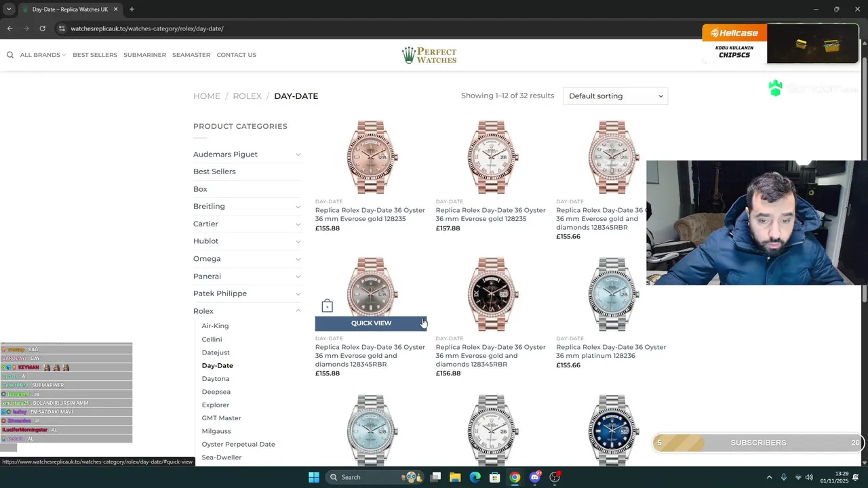Select GMT Master subcategory
This screenshot has height=488, width=868.
221,418
